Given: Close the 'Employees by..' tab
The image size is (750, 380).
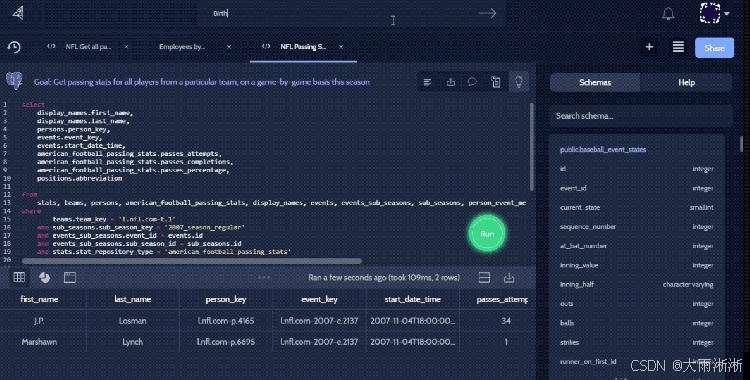Looking at the screenshot, I should point(229,47).
